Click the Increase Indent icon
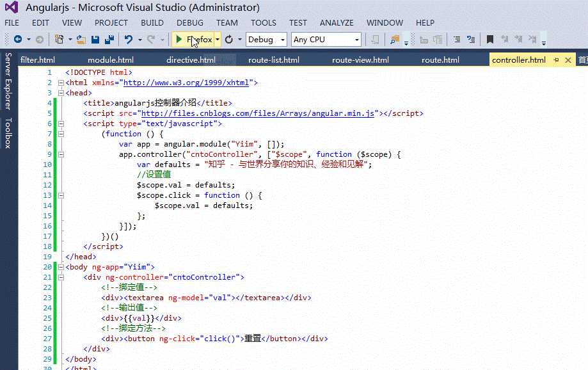Image resolution: width=588 pixels, height=370 pixels. click(438, 40)
